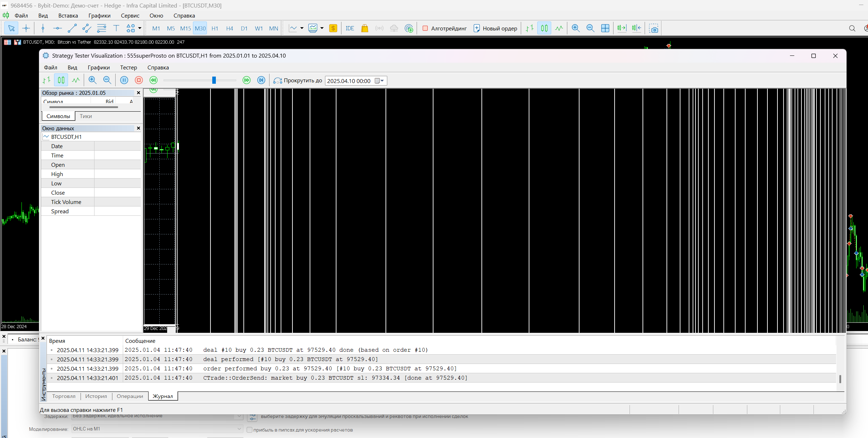This screenshot has height=438, width=868.
Task: Stop the strategy tester run
Action: (x=139, y=81)
